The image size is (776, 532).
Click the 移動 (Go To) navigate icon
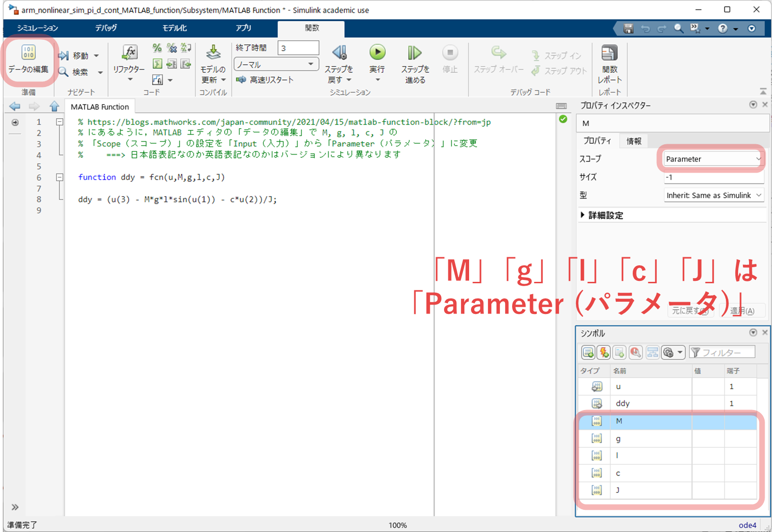click(63, 56)
